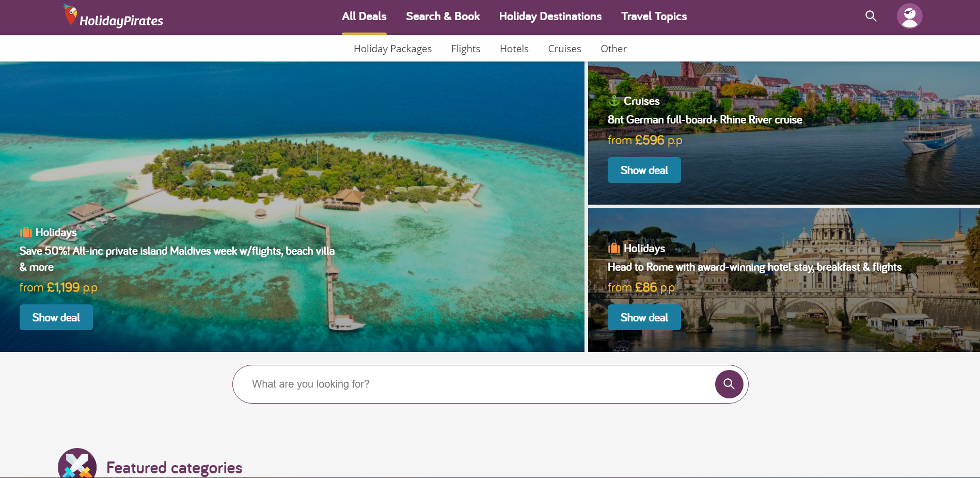Switch to the Cruises tab
Viewport: 980px width, 478px height.
click(x=564, y=49)
